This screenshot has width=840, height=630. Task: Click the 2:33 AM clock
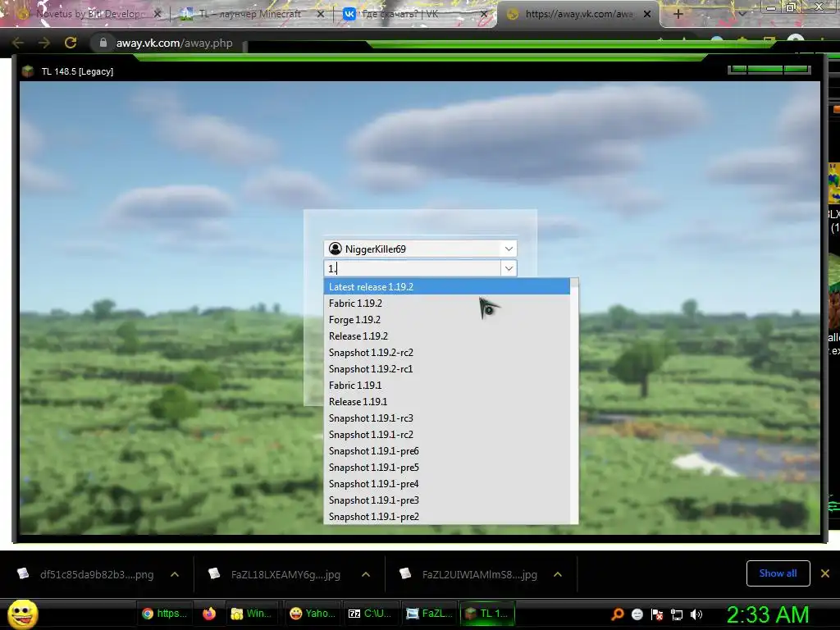768,614
